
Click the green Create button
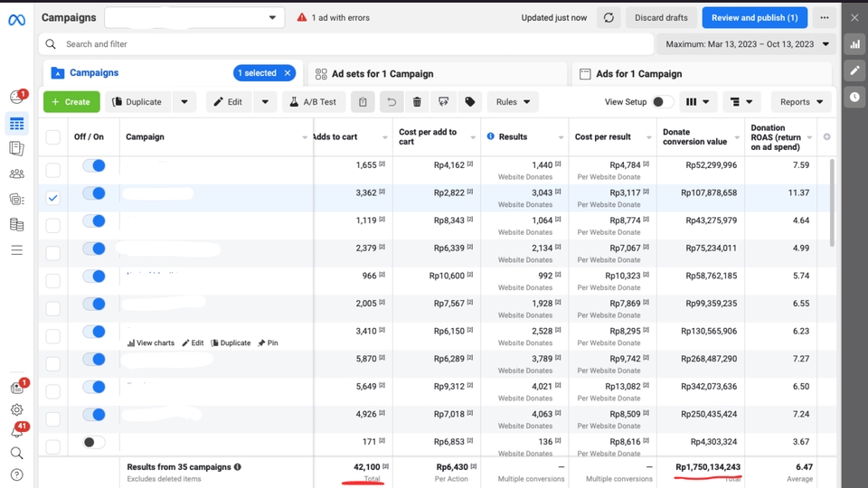pyautogui.click(x=71, y=102)
